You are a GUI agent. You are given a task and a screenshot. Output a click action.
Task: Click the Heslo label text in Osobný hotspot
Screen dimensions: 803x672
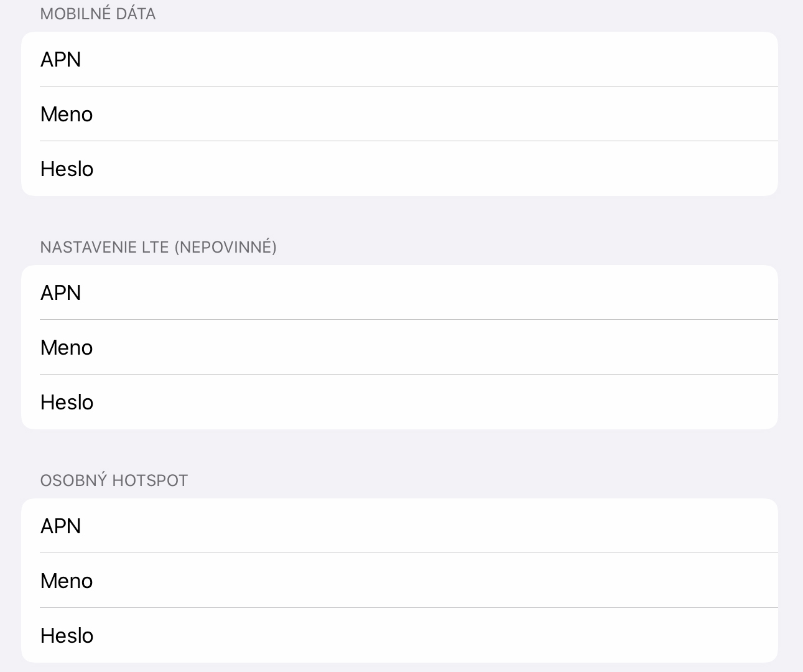(x=67, y=636)
